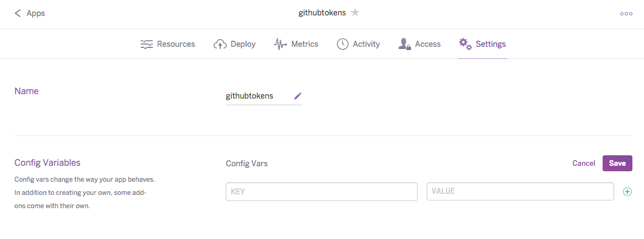
Task: Cancel config vars editing
Action: [584, 163]
